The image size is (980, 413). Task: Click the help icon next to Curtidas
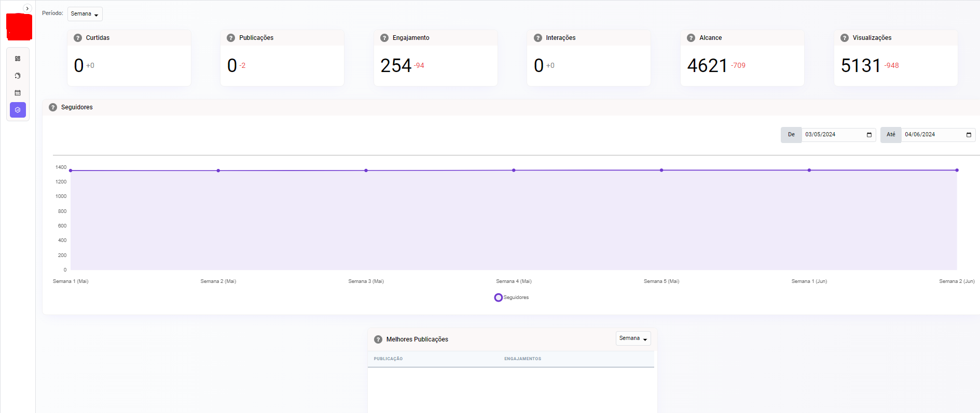point(78,38)
